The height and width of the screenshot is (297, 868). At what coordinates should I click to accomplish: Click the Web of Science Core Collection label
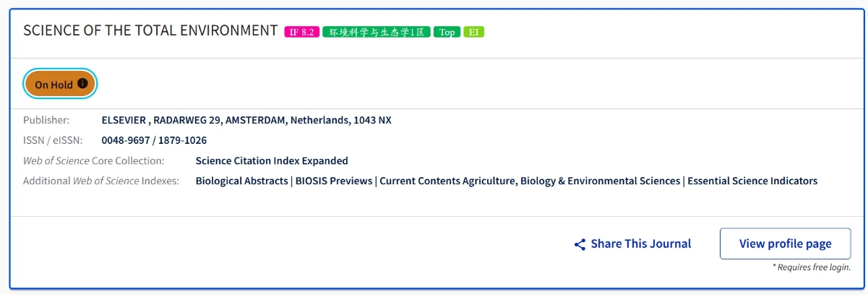94,160
